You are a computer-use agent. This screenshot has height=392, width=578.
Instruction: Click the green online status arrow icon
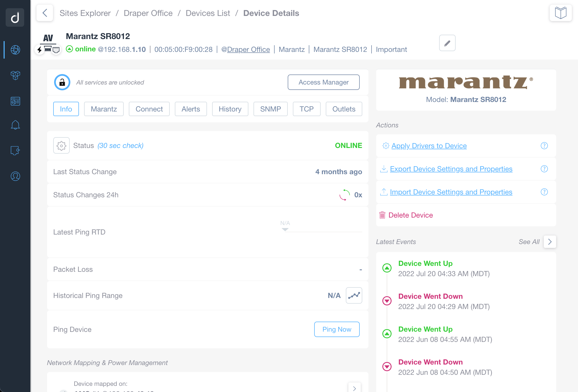click(x=69, y=49)
